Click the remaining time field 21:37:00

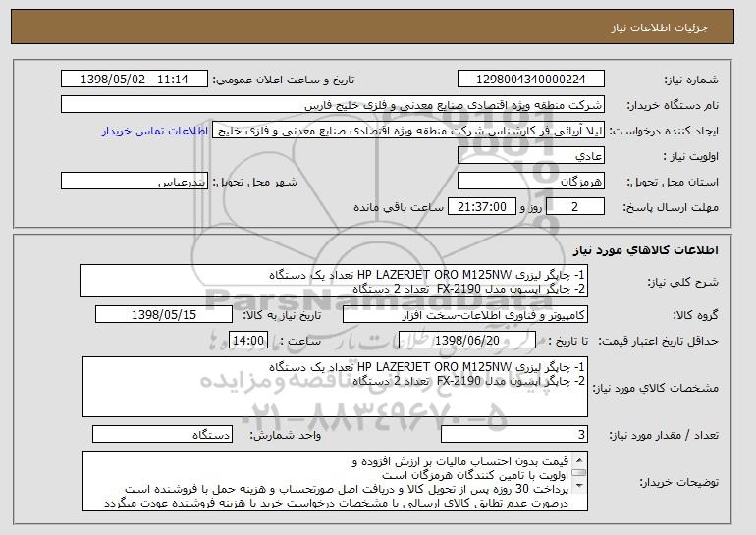[x=482, y=207]
